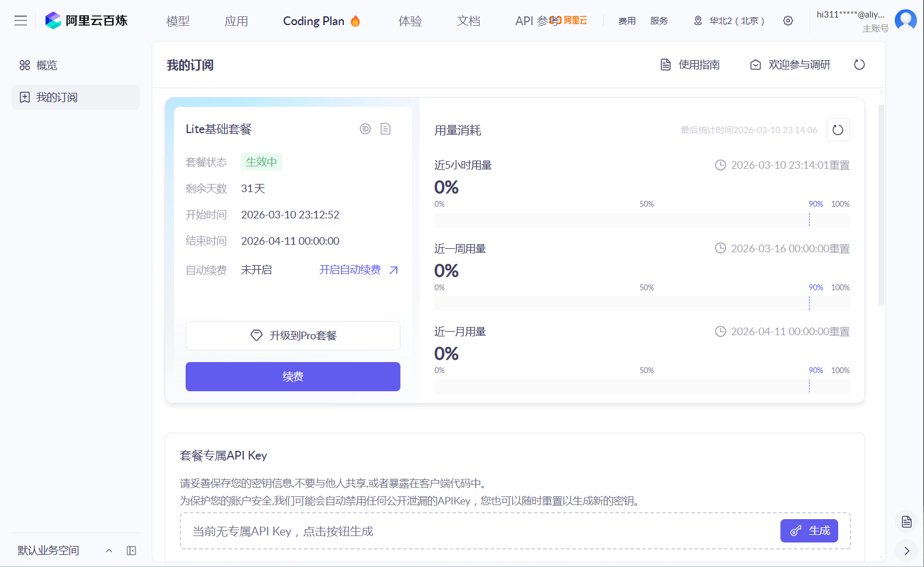The width and height of the screenshot is (924, 567).
Task: Click 生成 to generate API Key
Action: [809, 531]
